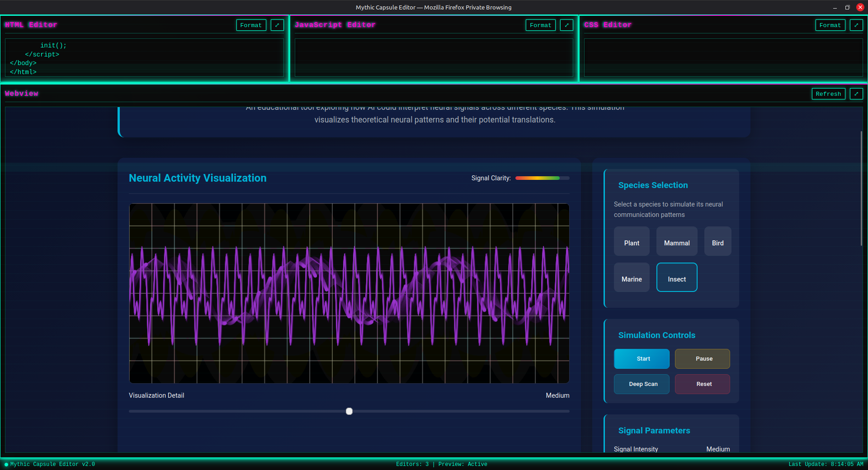Format the HTML code
The width and height of the screenshot is (868, 470).
251,25
